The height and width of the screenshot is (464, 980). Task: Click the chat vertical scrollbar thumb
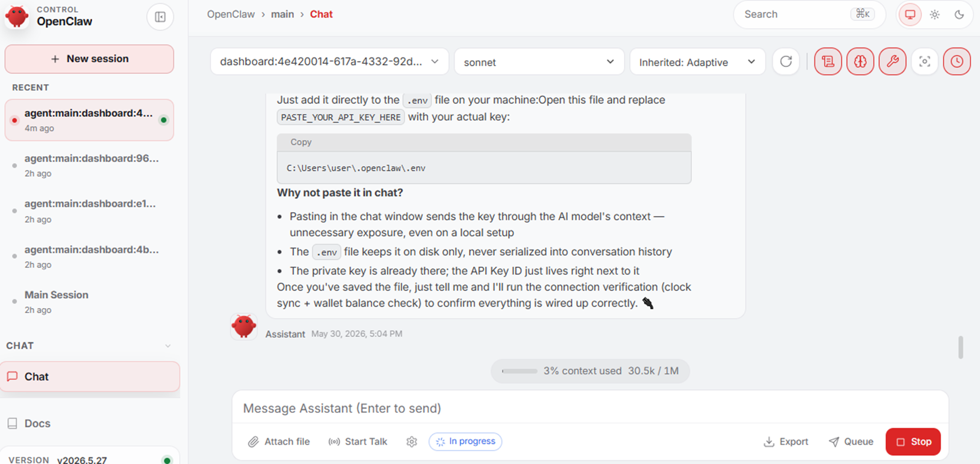(x=960, y=348)
